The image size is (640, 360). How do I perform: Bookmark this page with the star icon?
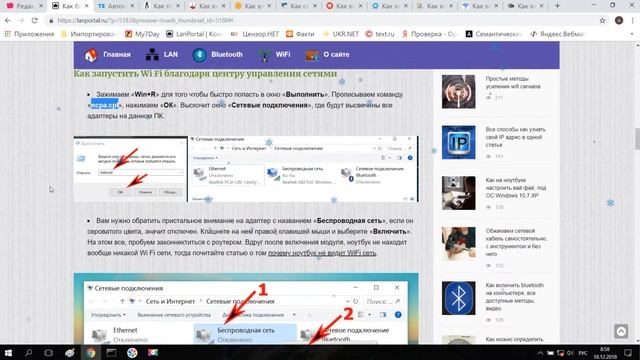point(602,20)
